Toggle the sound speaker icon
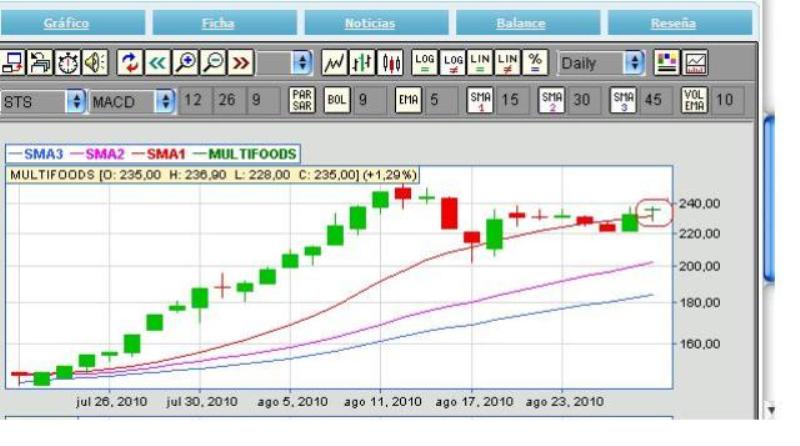 pyautogui.click(x=95, y=63)
